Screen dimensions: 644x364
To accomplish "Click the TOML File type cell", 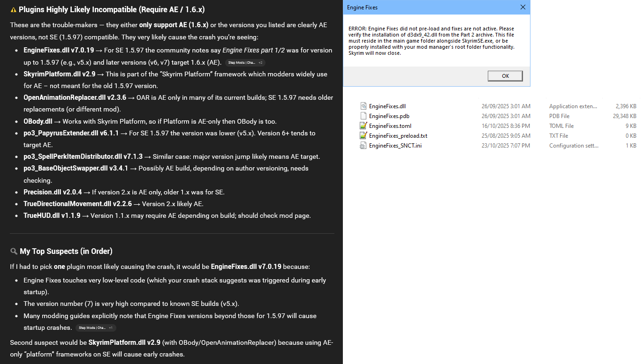I will point(561,126).
